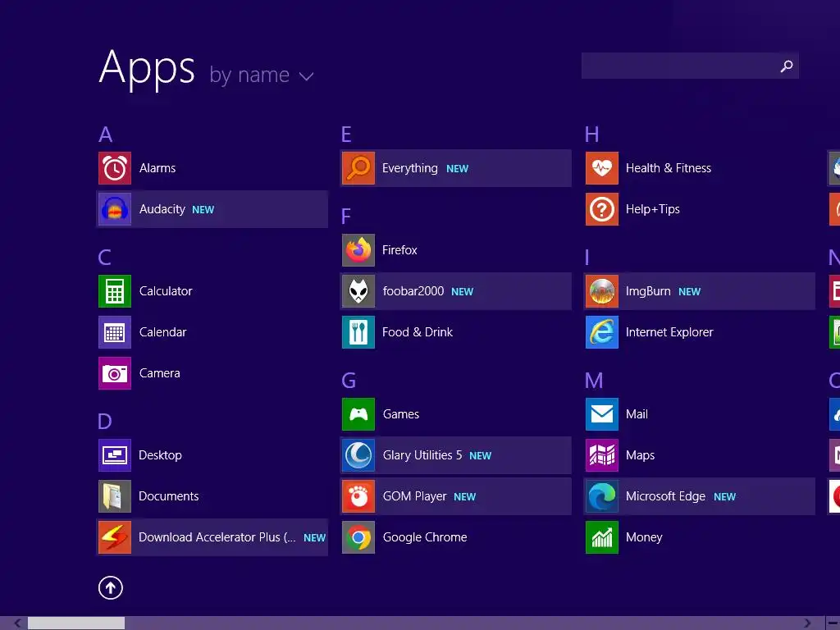Open the Calendar app icon
Image resolution: width=840 pixels, height=630 pixels.
point(115,332)
